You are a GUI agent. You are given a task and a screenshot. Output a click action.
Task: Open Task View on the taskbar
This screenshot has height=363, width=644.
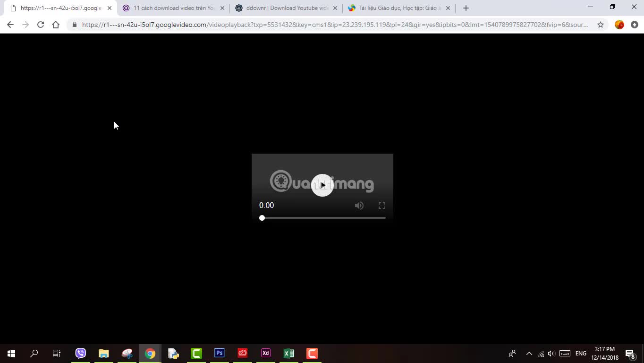[57, 353]
